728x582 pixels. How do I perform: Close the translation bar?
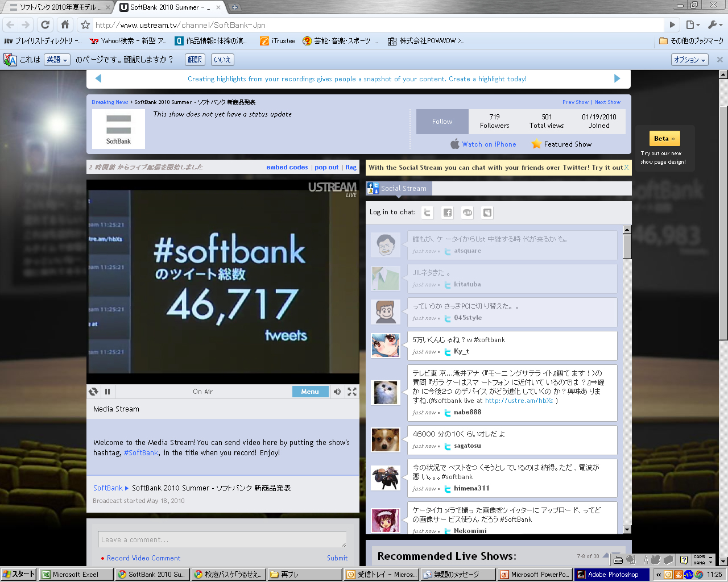(719, 60)
